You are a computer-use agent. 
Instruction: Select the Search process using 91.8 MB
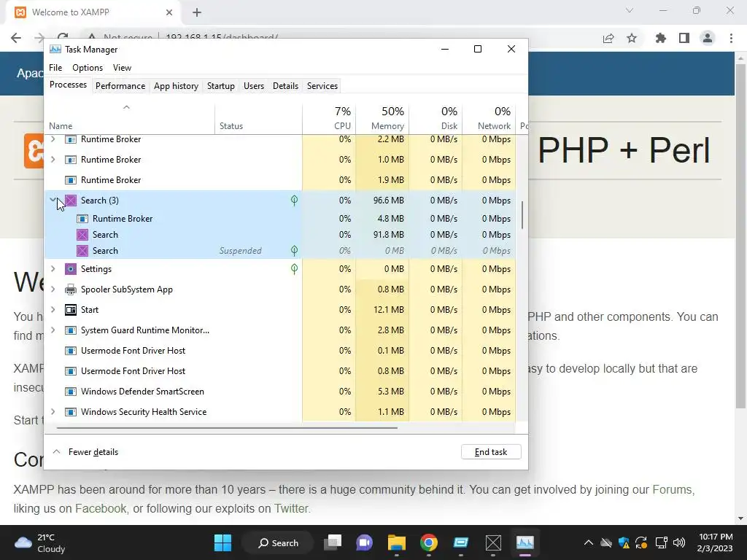pos(280,235)
